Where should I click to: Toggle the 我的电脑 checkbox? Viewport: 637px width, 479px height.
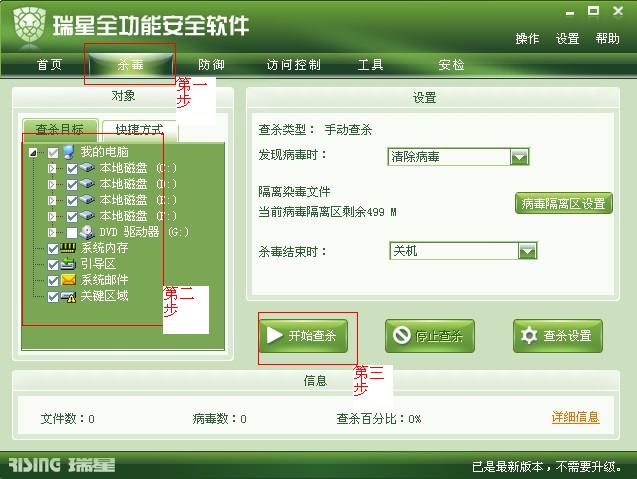[x=52, y=153]
